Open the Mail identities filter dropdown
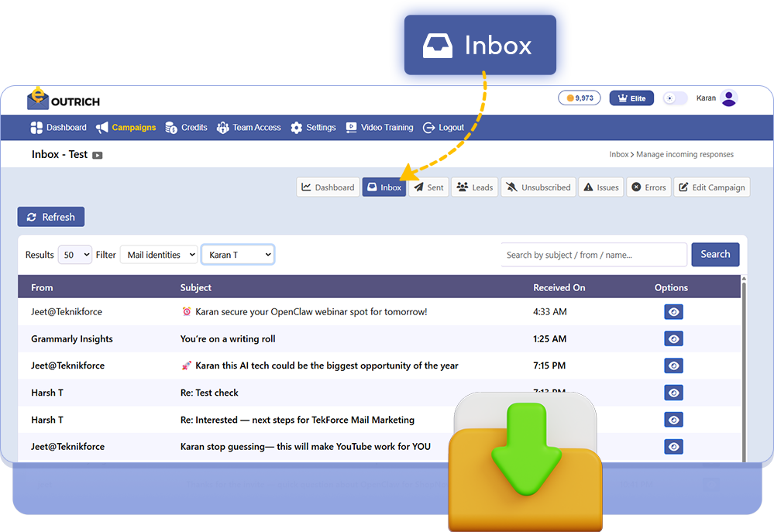774x532 pixels. click(x=159, y=255)
